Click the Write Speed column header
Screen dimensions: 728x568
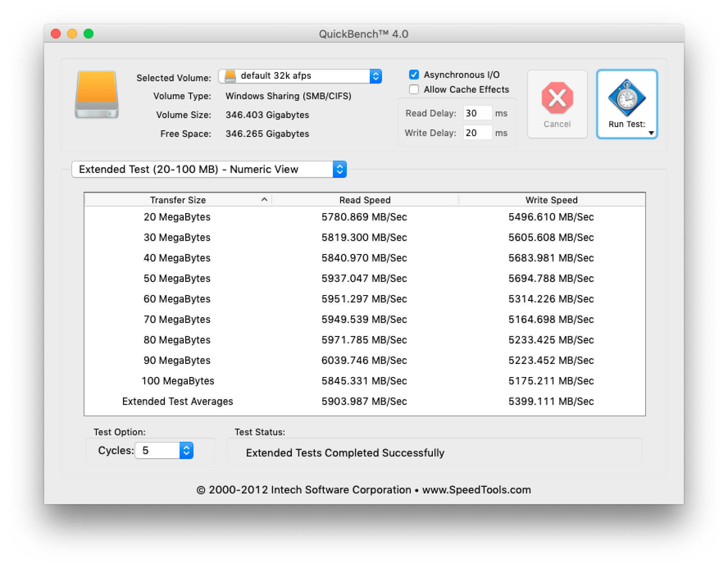pos(552,200)
